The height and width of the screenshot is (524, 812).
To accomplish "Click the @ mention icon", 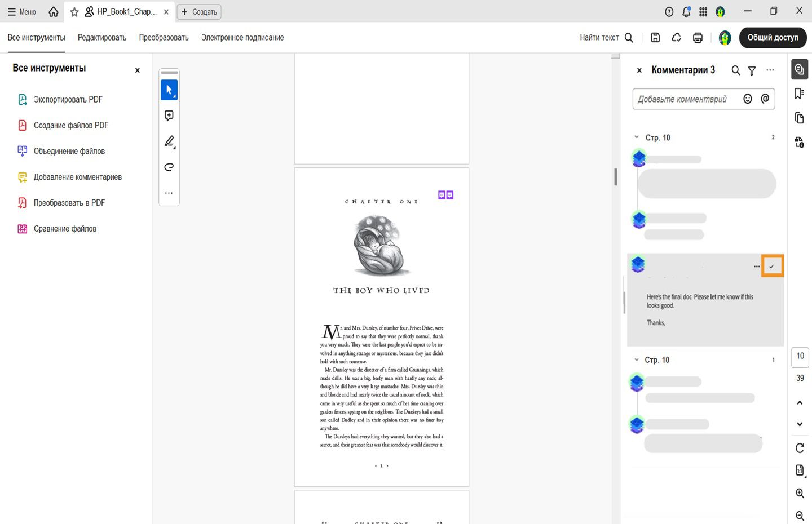I will (x=765, y=99).
